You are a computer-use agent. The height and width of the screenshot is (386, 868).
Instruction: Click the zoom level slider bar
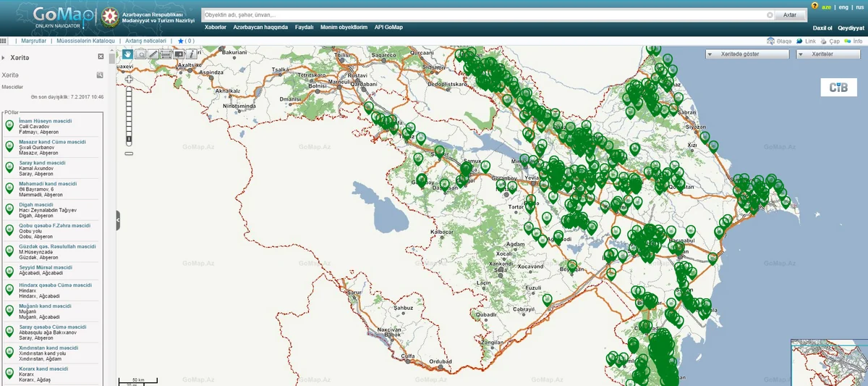point(129,116)
